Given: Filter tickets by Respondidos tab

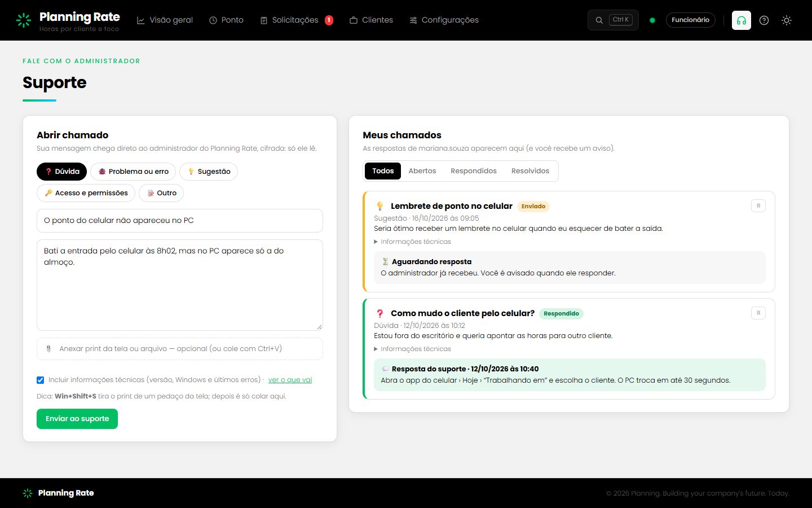Looking at the screenshot, I should click(x=474, y=171).
